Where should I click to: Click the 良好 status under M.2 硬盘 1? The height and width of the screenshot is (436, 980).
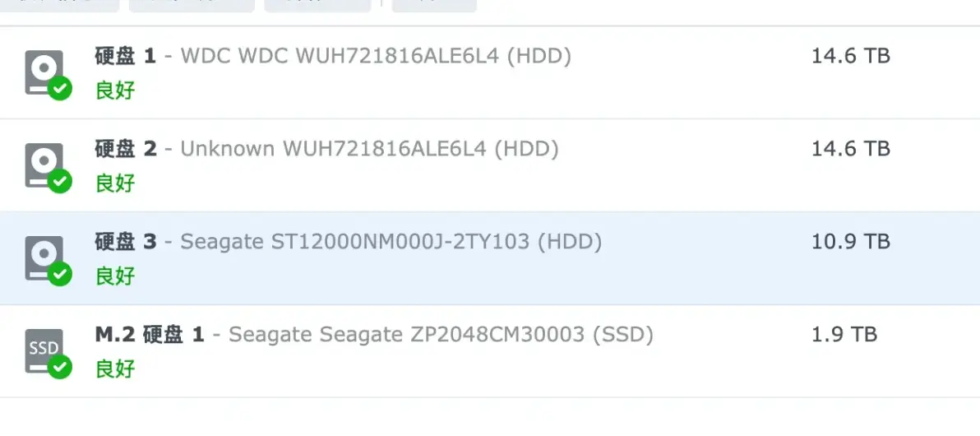[x=115, y=369]
